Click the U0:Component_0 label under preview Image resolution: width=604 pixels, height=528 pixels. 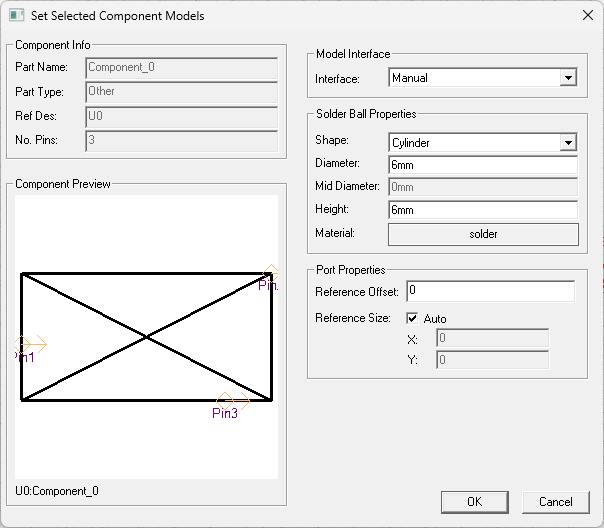[57, 491]
